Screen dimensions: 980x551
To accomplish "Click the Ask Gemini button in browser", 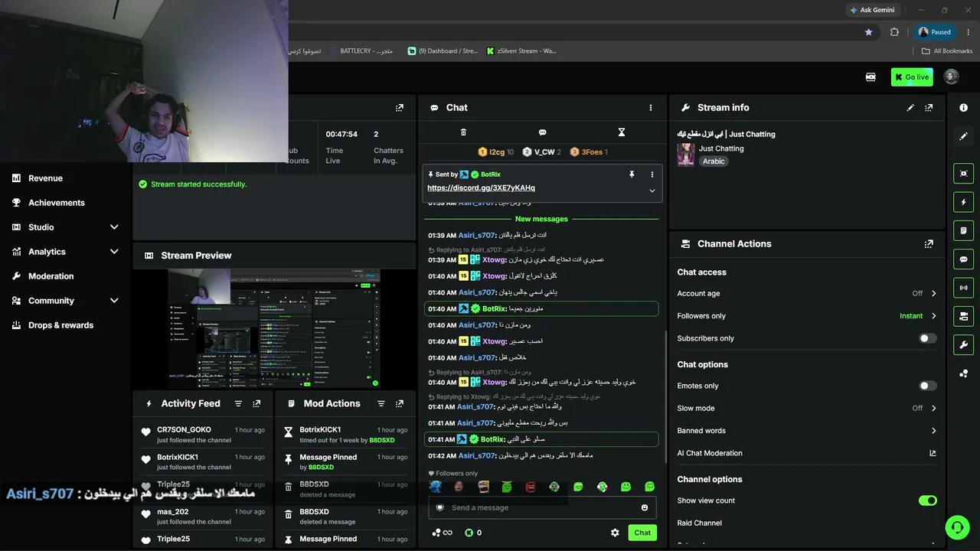I will click(872, 10).
